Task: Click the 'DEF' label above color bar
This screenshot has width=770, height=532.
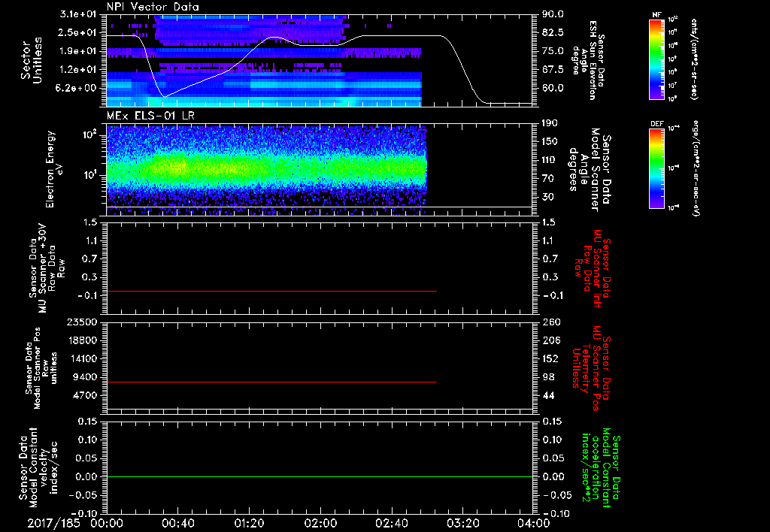Action: [656, 124]
